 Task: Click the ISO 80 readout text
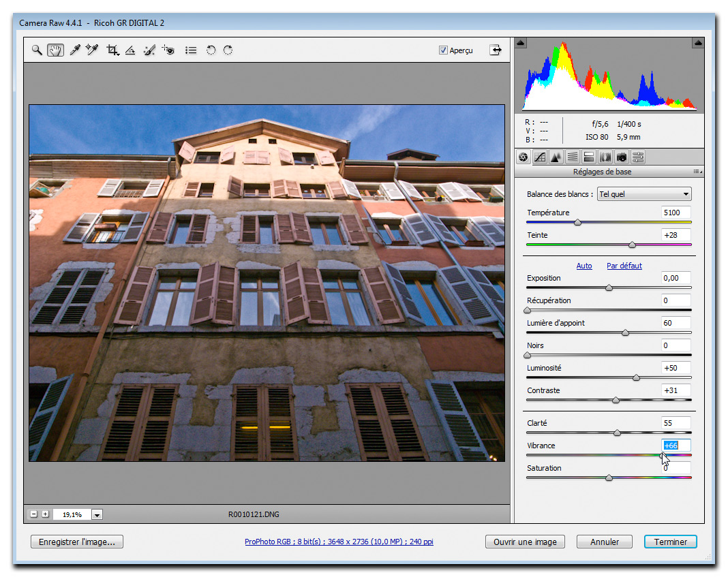[596, 138]
